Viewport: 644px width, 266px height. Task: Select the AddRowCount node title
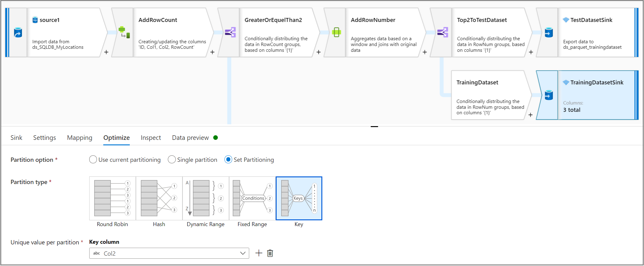pyautogui.click(x=158, y=20)
